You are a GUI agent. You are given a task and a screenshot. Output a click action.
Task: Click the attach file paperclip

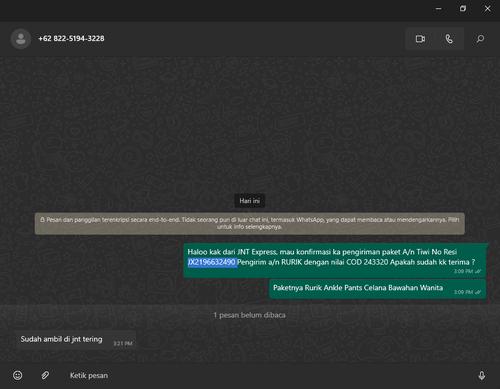(x=45, y=375)
